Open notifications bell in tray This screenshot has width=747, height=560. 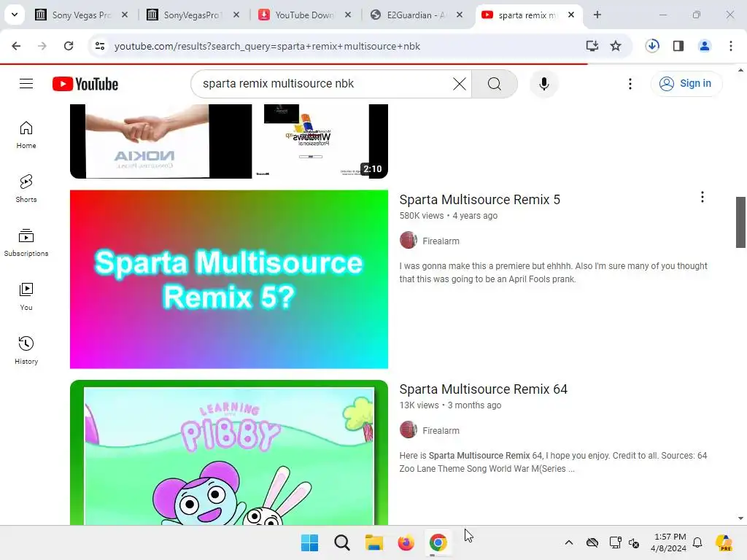(x=697, y=542)
